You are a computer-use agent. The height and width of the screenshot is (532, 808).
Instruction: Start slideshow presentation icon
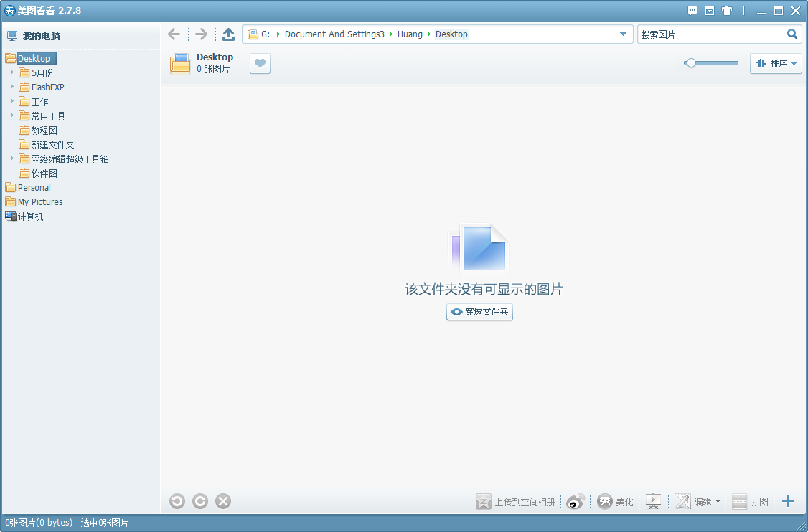coord(654,502)
